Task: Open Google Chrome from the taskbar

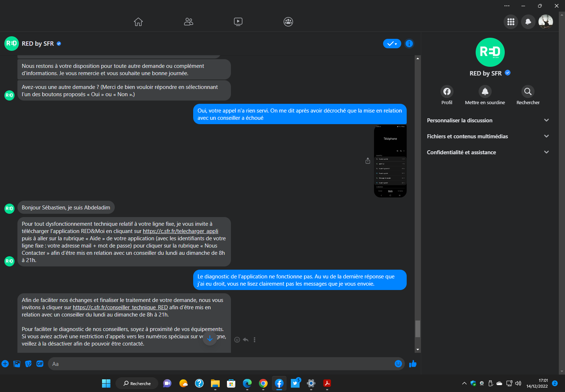Action: pyautogui.click(x=263, y=383)
